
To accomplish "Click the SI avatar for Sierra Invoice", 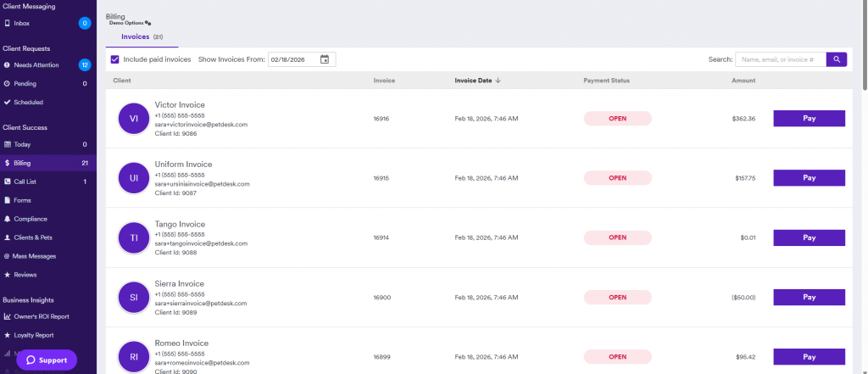I will point(134,298).
